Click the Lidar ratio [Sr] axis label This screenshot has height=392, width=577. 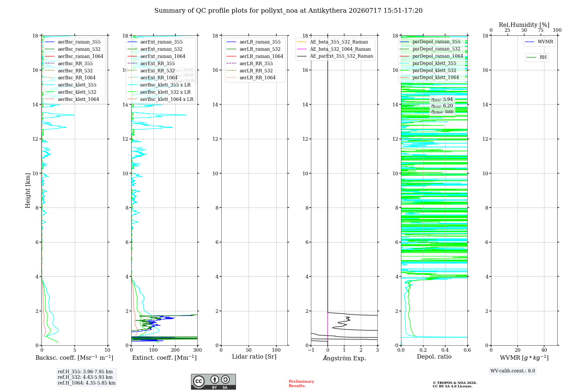point(254,357)
